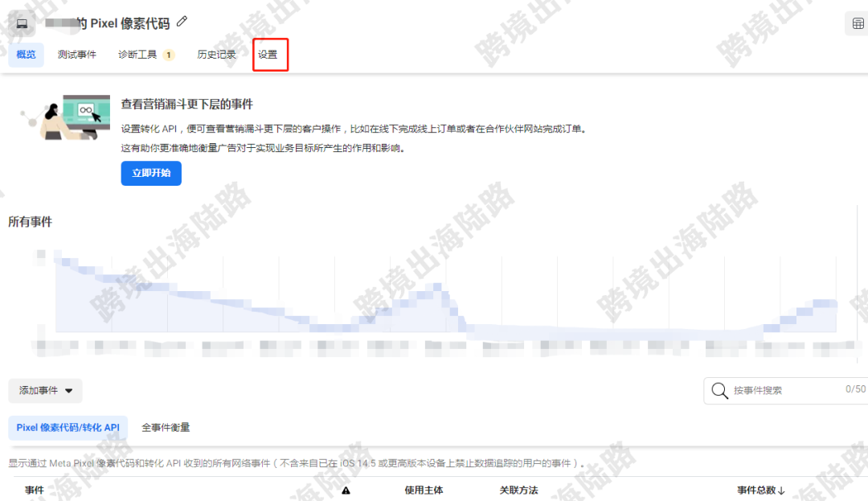Click the laptop icon beside the Pixel name
This screenshot has width=868, height=501.
22,23
